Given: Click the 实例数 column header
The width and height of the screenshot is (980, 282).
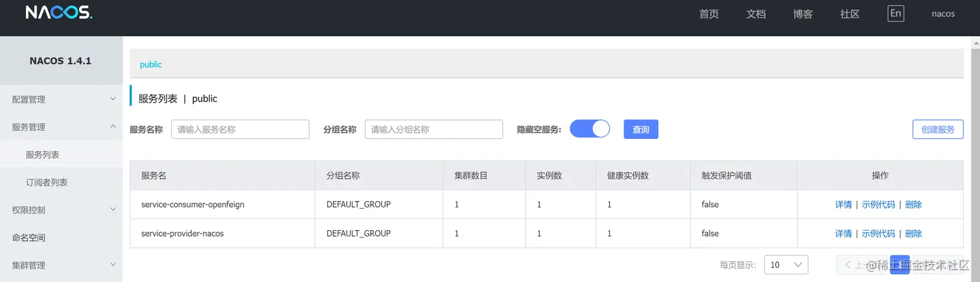Looking at the screenshot, I should click(x=561, y=175).
